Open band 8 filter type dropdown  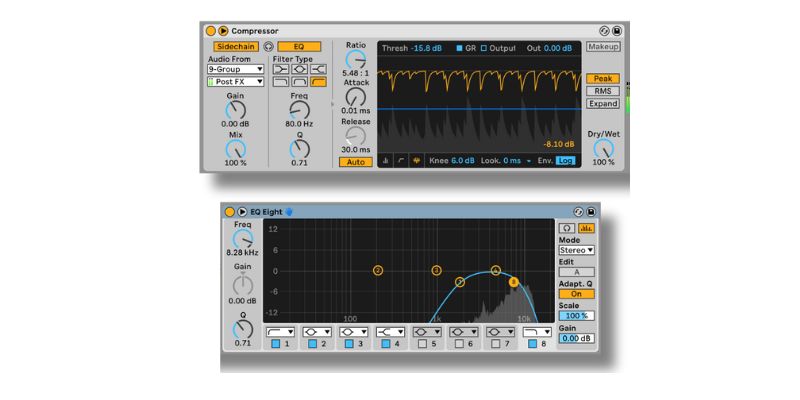pos(537,332)
